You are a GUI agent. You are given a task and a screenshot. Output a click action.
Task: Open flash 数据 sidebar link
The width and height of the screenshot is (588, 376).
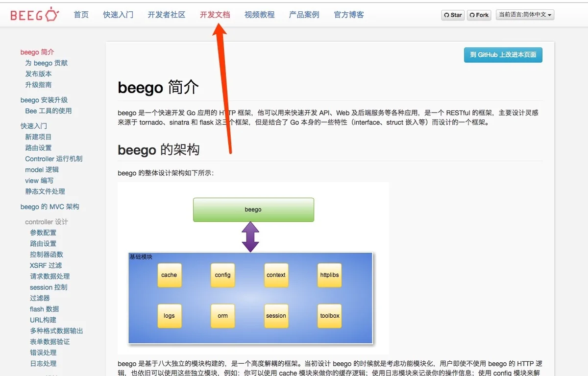click(x=45, y=309)
